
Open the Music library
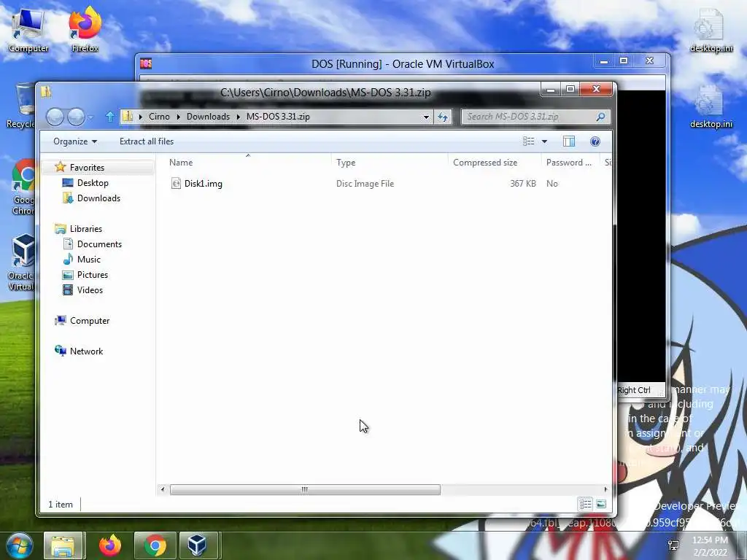click(x=88, y=260)
